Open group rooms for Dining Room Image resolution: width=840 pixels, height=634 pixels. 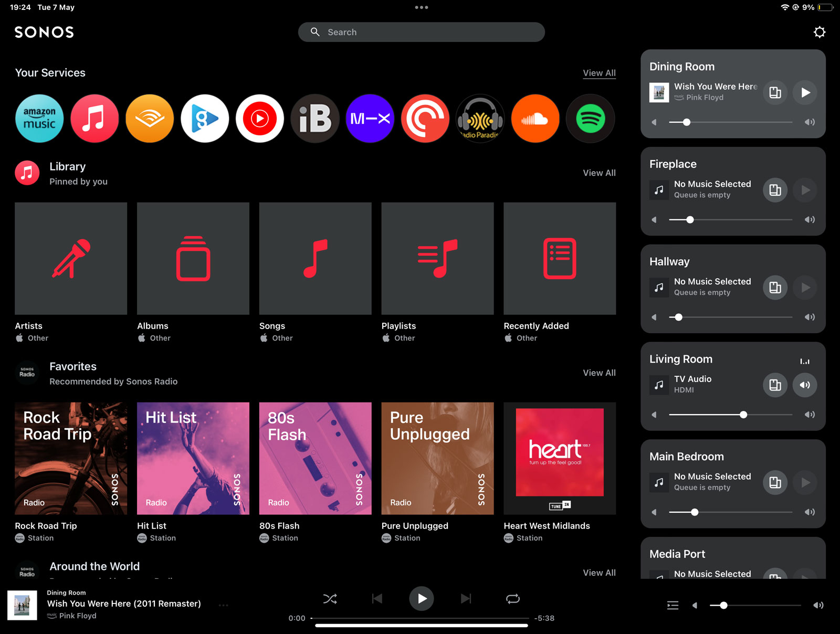(x=775, y=92)
